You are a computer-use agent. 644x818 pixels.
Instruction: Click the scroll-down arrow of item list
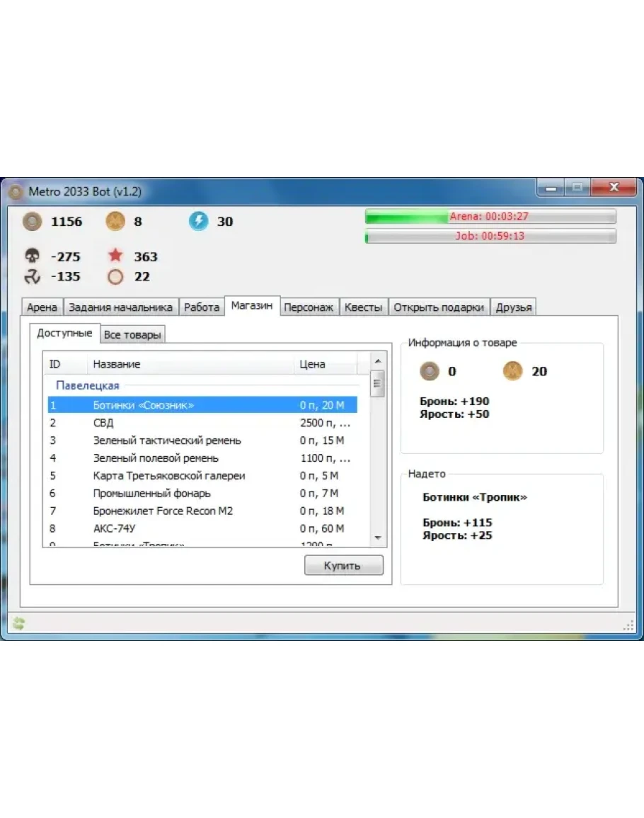click(377, 538)
